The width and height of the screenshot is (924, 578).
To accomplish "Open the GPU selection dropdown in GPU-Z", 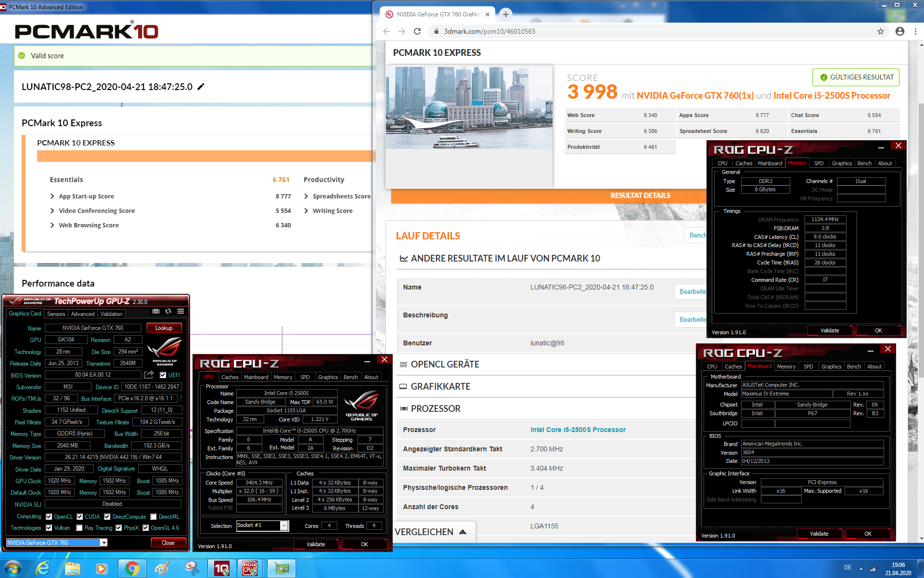I will tap(103, 543).
